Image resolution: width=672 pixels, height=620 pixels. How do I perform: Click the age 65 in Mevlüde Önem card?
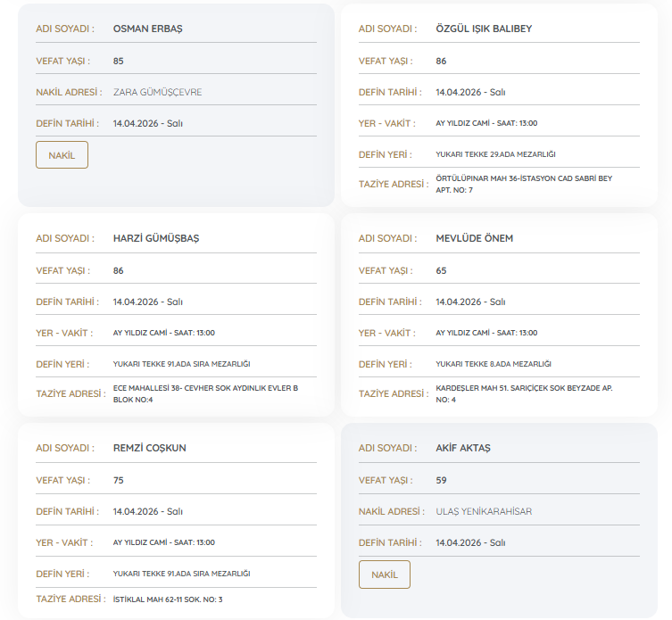point(441,270)
